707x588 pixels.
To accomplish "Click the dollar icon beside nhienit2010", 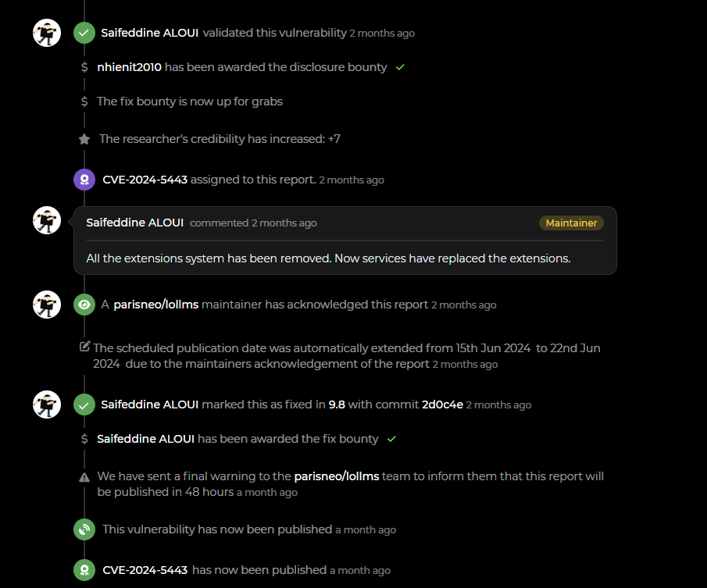I will [84, 67].
